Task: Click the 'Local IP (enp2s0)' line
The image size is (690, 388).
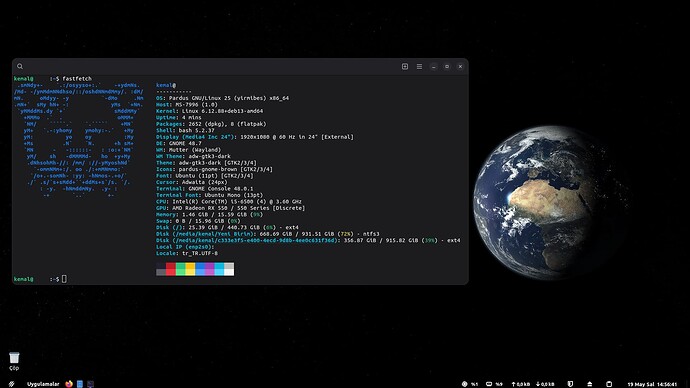Action: 185,247
